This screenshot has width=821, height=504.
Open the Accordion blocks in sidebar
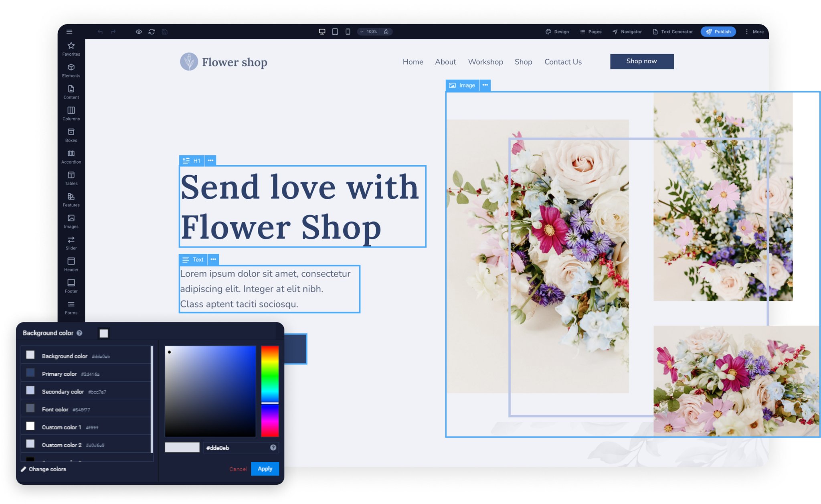click(x=71, y=156)
